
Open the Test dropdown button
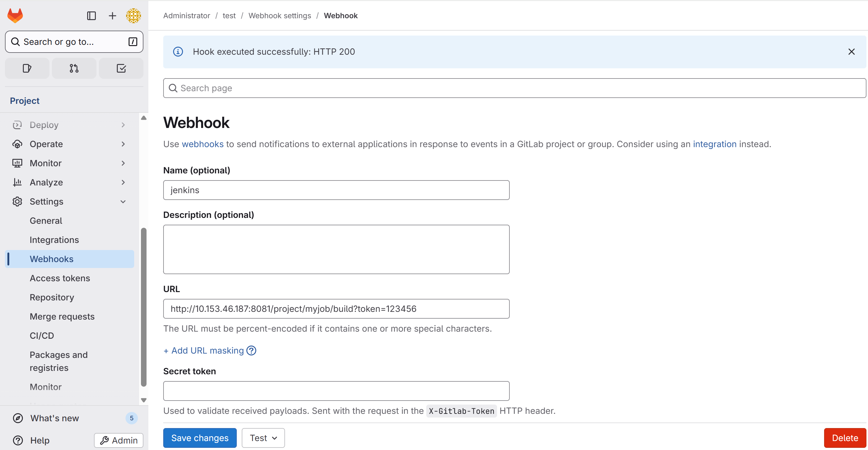[263, 438]
